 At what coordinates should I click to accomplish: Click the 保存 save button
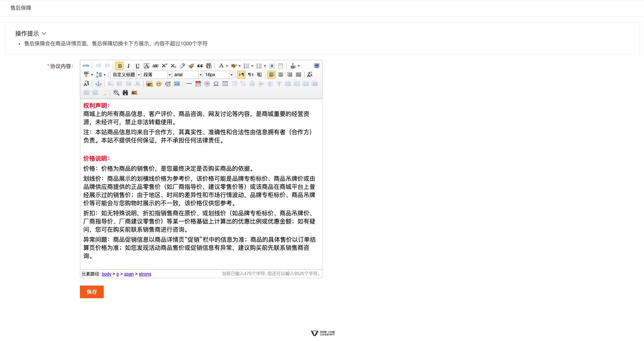(x=92, y=292)
